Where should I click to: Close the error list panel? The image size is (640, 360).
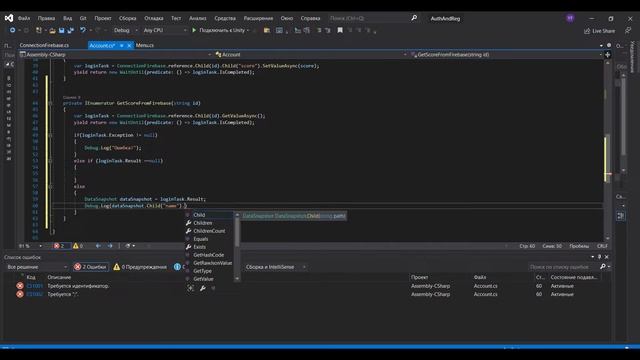coord(607,257)
